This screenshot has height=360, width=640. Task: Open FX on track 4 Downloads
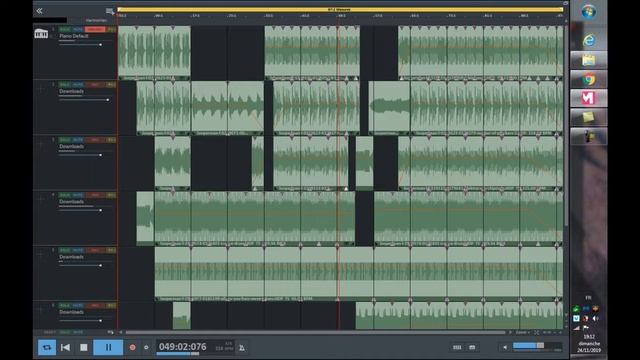(x=111, y=195)
